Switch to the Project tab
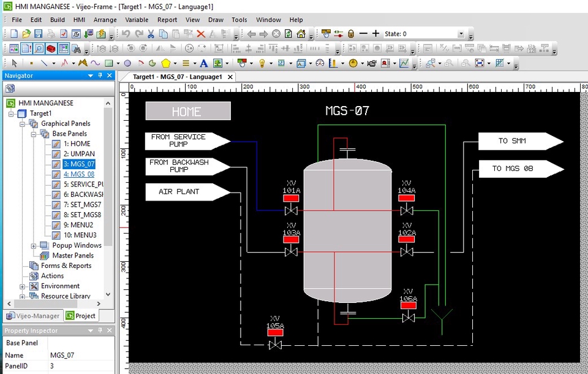This screenshot has width=588, height=374. [x=81, y=316]
